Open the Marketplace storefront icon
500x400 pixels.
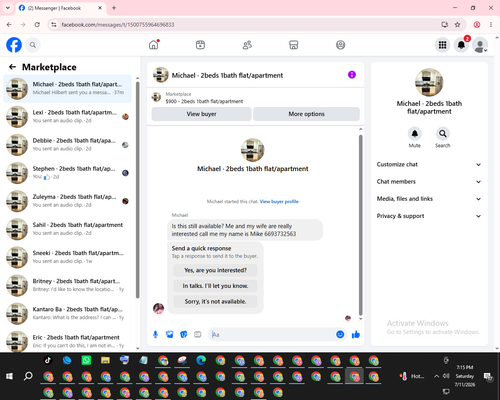coord(294,45)
